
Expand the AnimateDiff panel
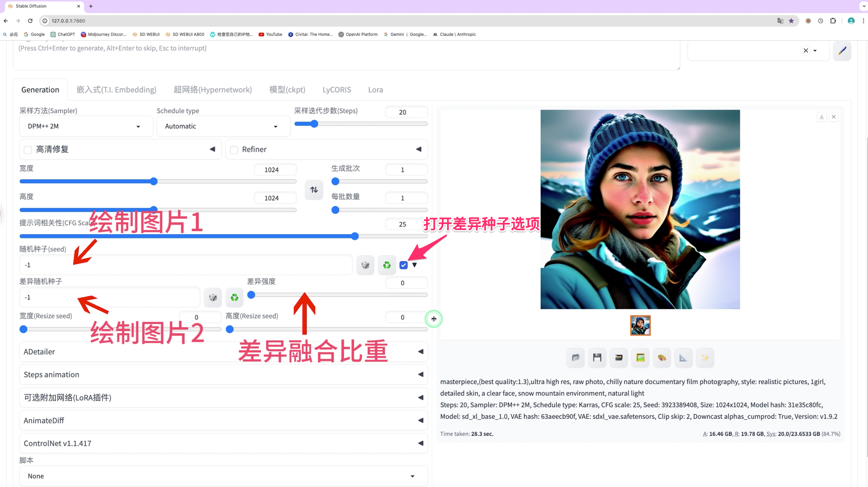click(x=223, y=420)
